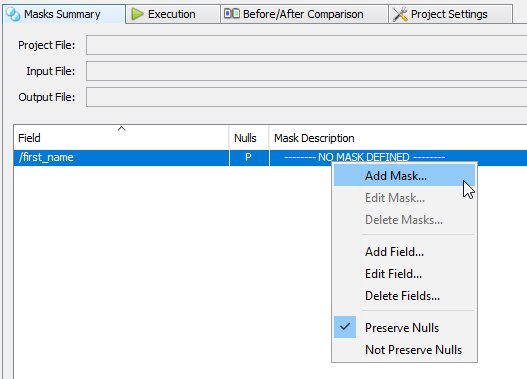This screenshot has width=527, height=379.
Task: Click the Field column sort arrow
Action: (x=122, y=128)
